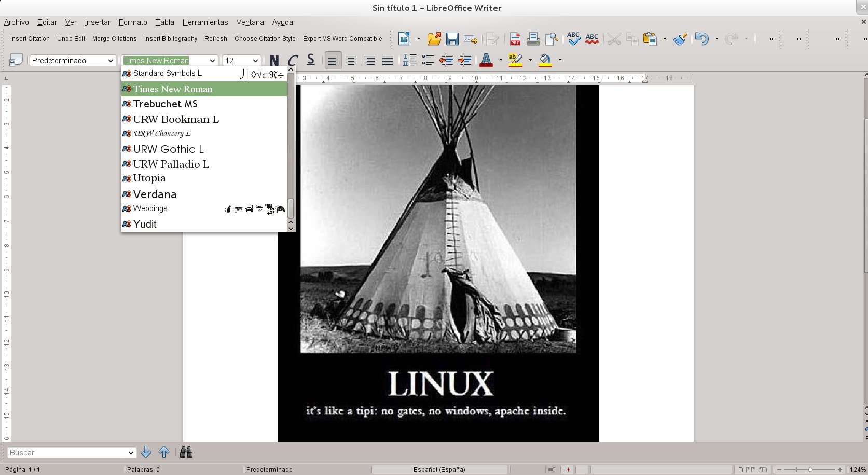Click Undo Edit button
868x475 pixels.
[x=71, y=39]
